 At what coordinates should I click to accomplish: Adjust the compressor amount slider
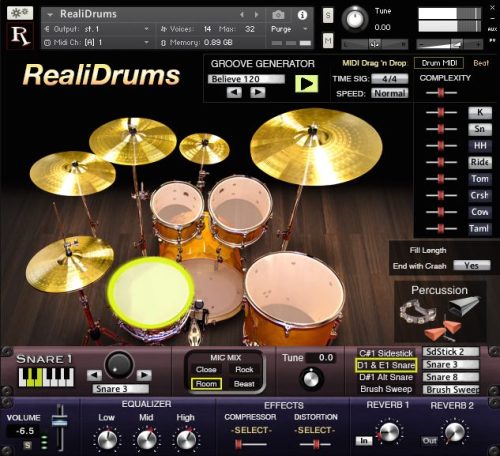[x=251, y=444]
